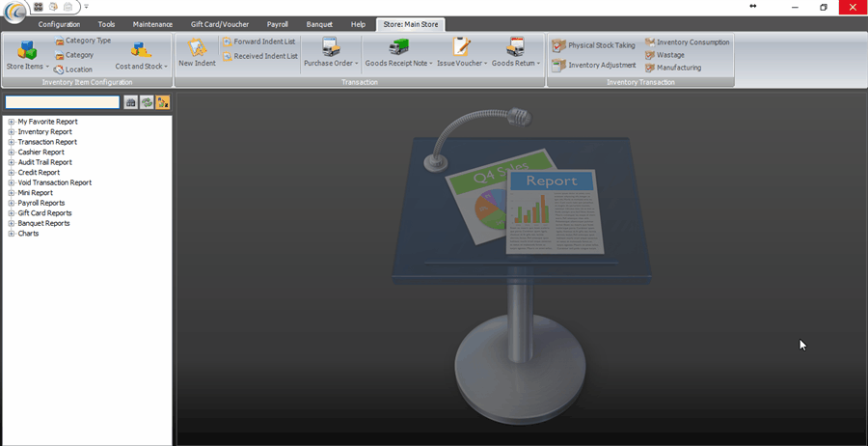
Task: Open Cost and Stock dropdown arrow
Action: coord(166,67)
